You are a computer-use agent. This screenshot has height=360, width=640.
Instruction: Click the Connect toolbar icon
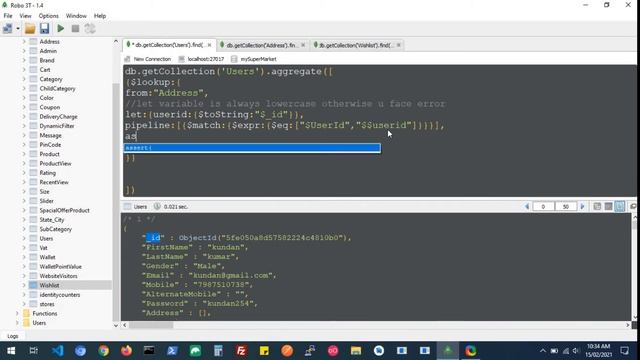7,28
